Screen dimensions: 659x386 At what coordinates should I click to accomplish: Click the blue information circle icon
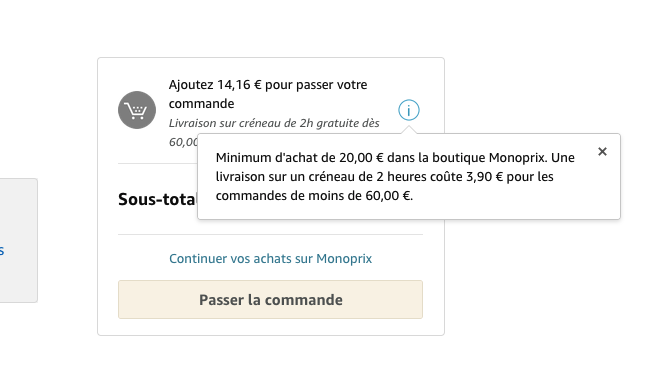pos(409,110)
